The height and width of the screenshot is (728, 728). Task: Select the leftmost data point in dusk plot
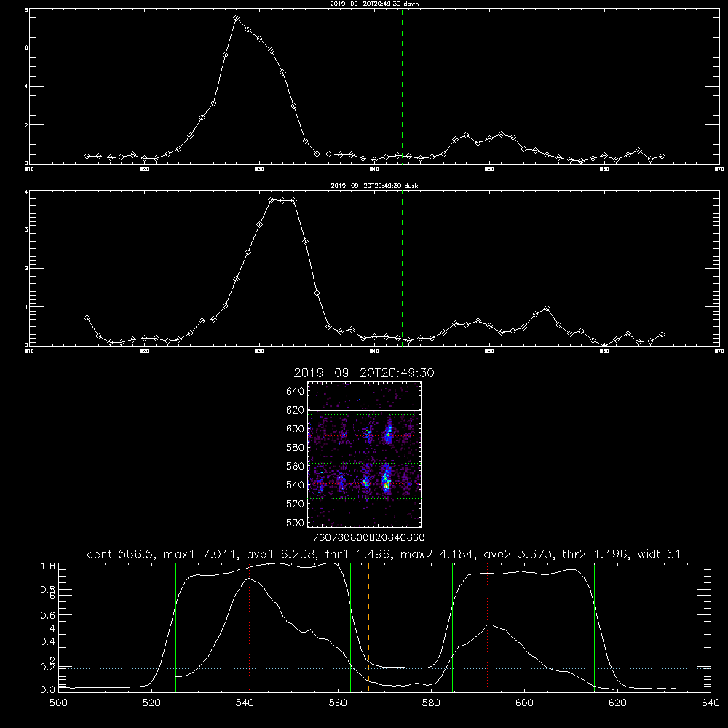click(x=87, y=317)
